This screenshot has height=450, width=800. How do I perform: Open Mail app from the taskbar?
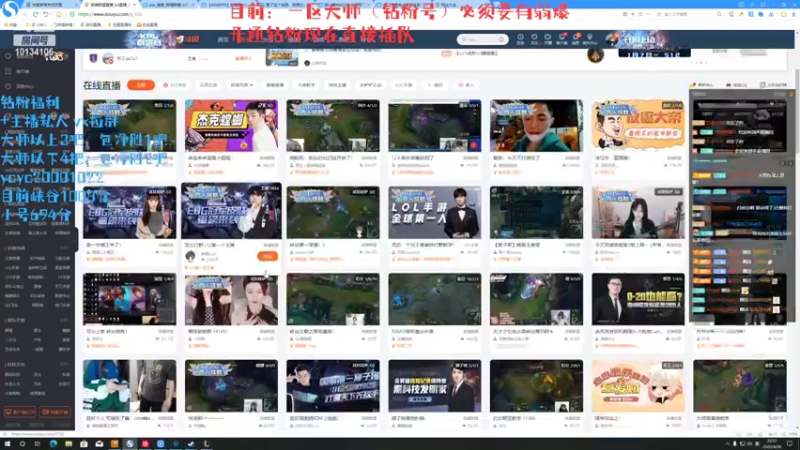pyautogui.click(x=99, y=444)
